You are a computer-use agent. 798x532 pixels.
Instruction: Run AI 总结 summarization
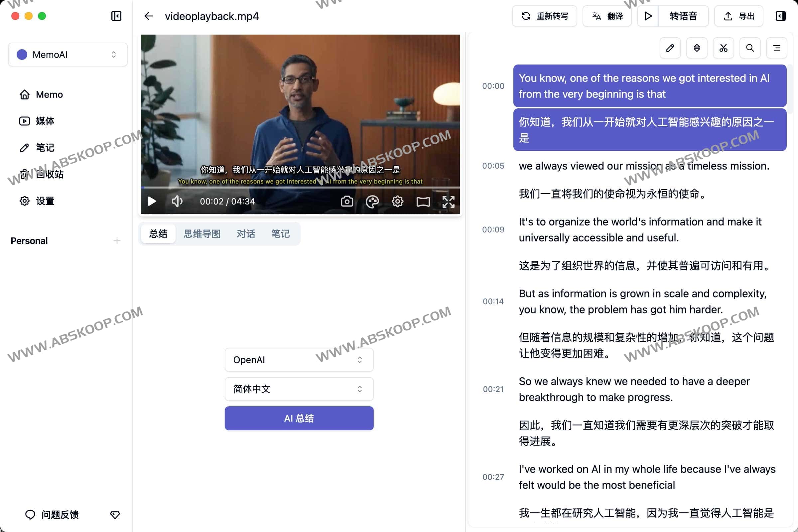click(299, 418)
